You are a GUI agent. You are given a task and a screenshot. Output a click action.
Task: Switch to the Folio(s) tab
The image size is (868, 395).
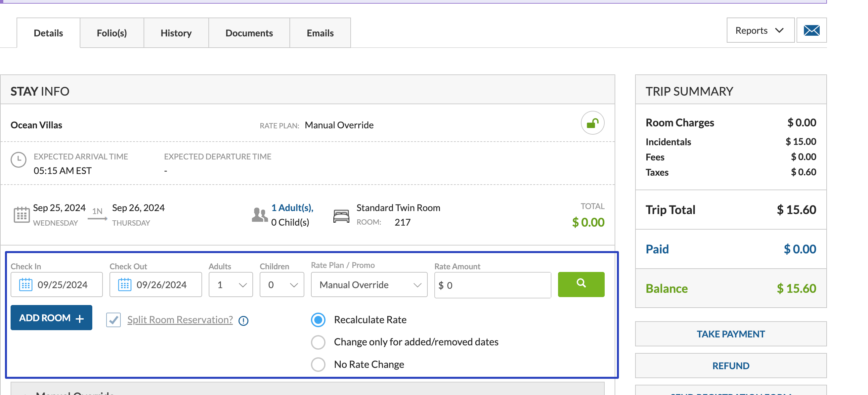112,33
